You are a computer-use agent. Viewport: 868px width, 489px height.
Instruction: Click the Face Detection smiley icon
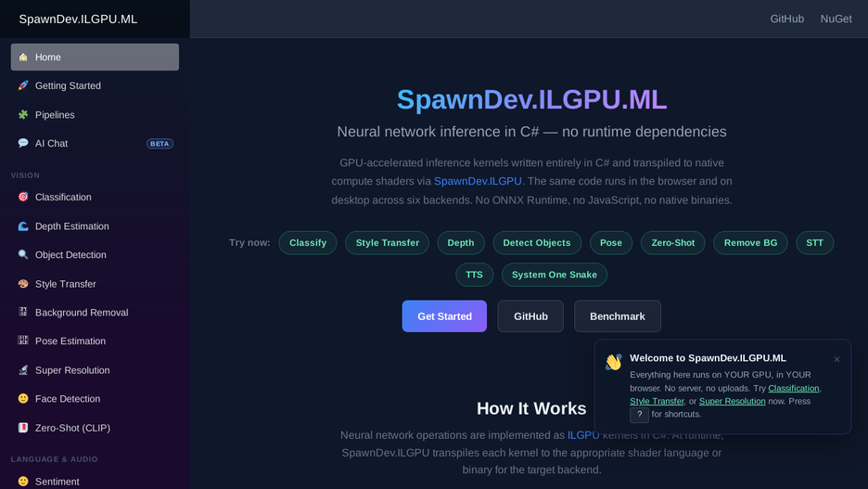22,398
